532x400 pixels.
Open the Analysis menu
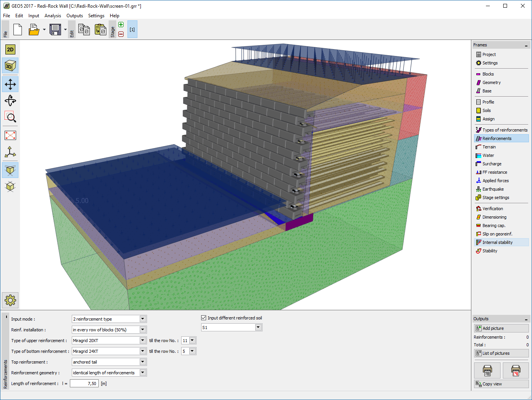pyautogui.click(x=53, y=16)
